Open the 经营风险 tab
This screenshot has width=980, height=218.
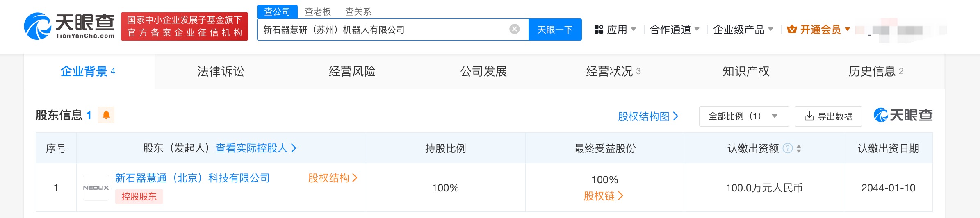(352, 71)
